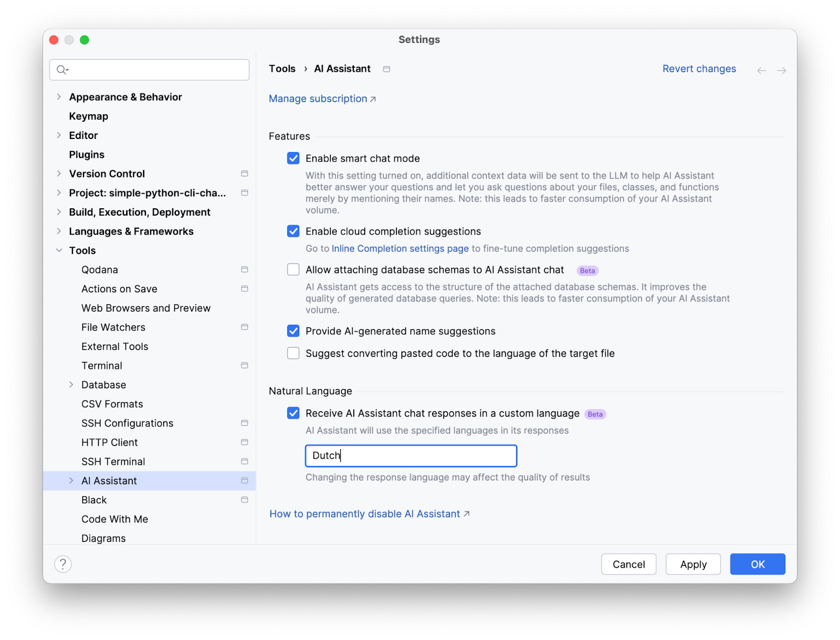Confirm with the OK button
The height and width of the screenshot is (640, 840).
758,564
